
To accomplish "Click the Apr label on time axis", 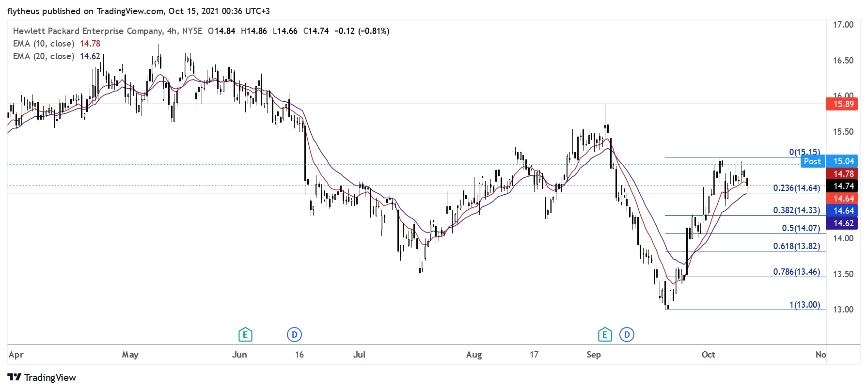I will (x=16, y=355).
